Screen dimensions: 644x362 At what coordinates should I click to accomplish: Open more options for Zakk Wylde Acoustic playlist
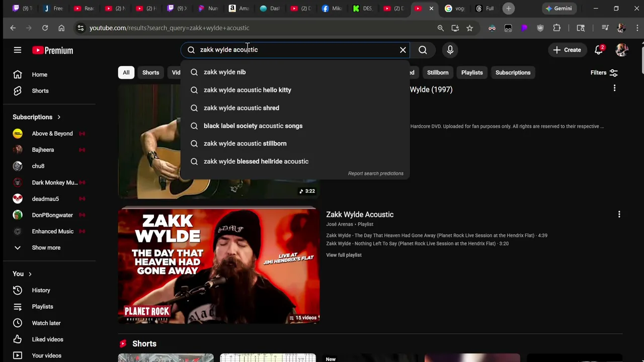pyautogui.click(x=619, y=215)
